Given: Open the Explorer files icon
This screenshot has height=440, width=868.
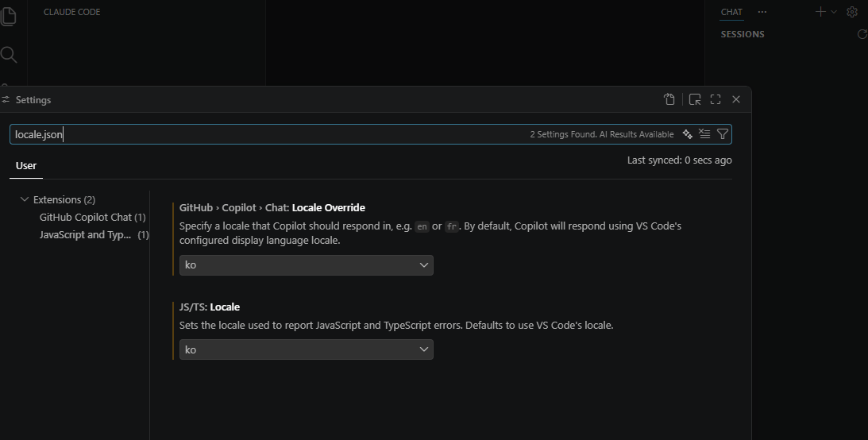Looking at the screenshot, I should pyautogui.click(x=8, y=16).
